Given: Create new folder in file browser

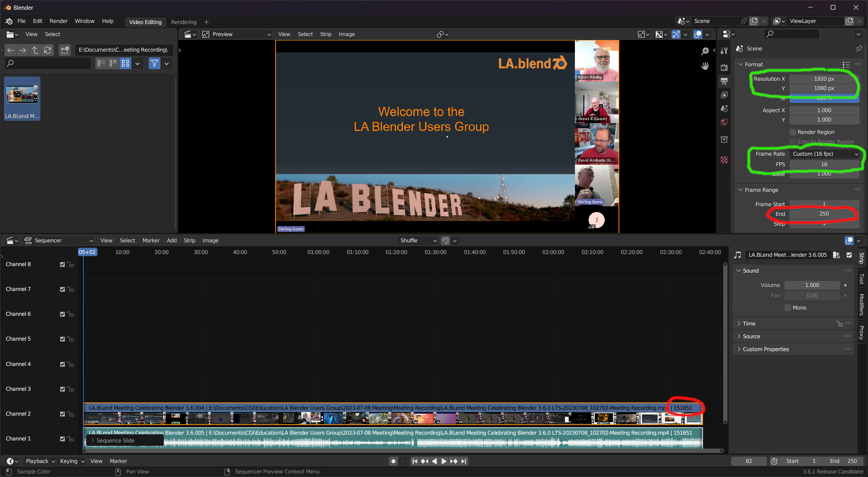Looking at the screenshot, I should click(64, 50).
